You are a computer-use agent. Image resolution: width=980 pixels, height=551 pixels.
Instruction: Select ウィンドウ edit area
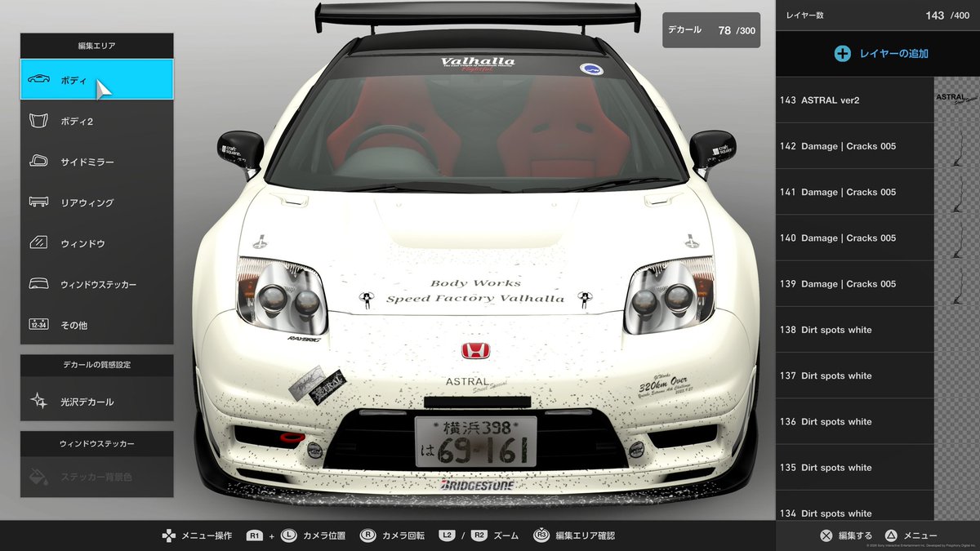(x=96, y=243)
